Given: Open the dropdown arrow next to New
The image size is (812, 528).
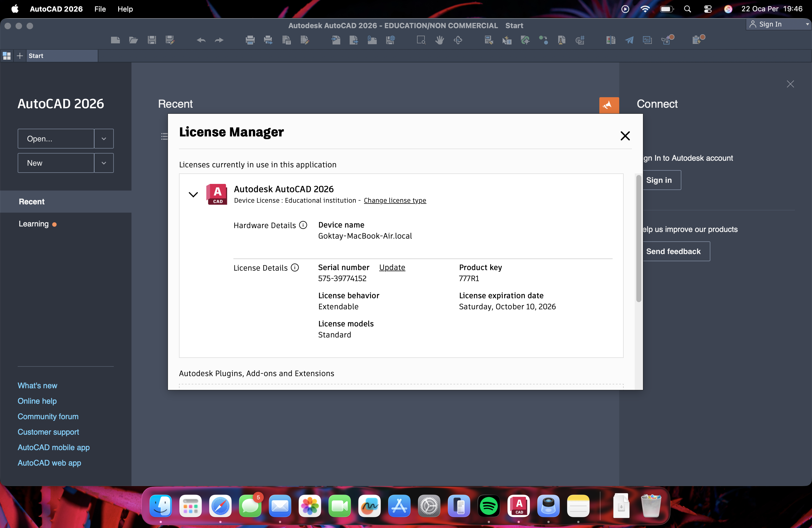Looking at the screenshot, I should pos(104,163).
